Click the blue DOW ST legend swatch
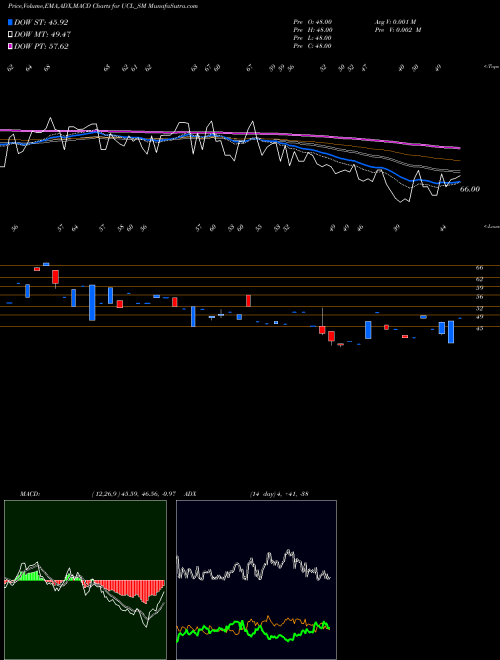Viewport: 500px width, 660px height. point(10,22)
